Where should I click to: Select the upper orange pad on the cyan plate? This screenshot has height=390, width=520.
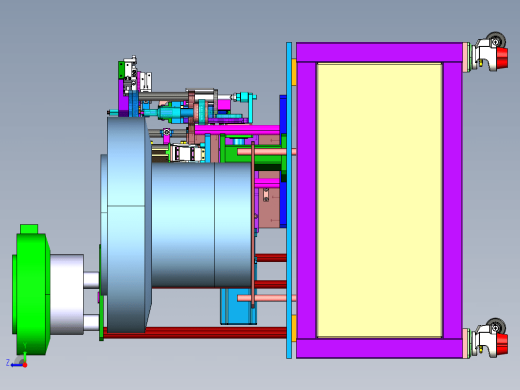pyautogui.click(x=294, y=72)
